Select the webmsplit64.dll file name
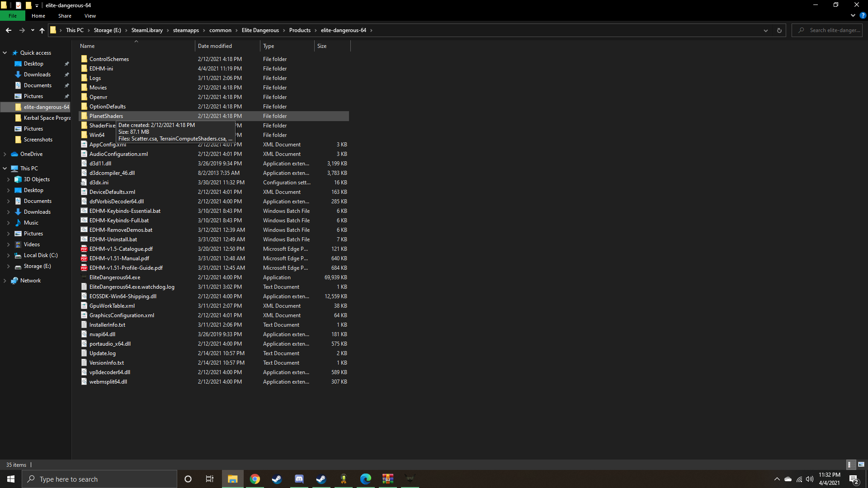868x488 pixels. point(108,382)
